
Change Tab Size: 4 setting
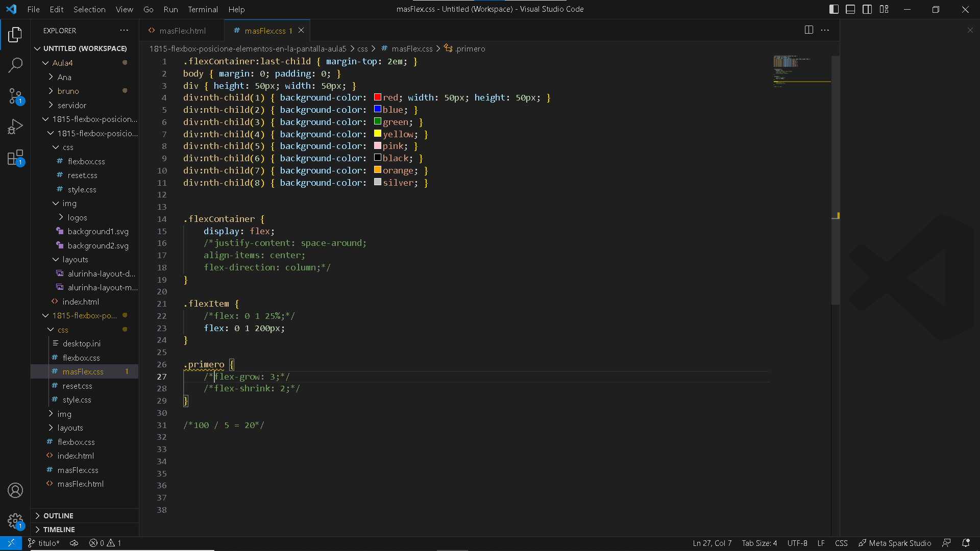point(759,543)
